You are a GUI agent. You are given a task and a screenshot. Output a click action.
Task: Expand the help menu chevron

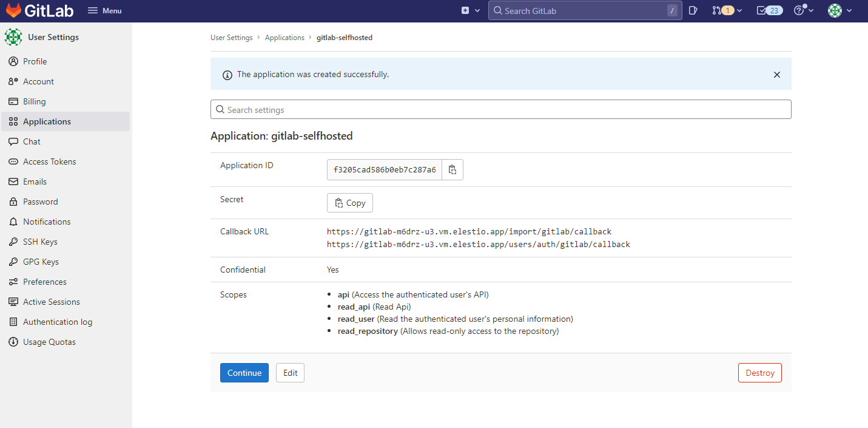click(x=811, y=10)
